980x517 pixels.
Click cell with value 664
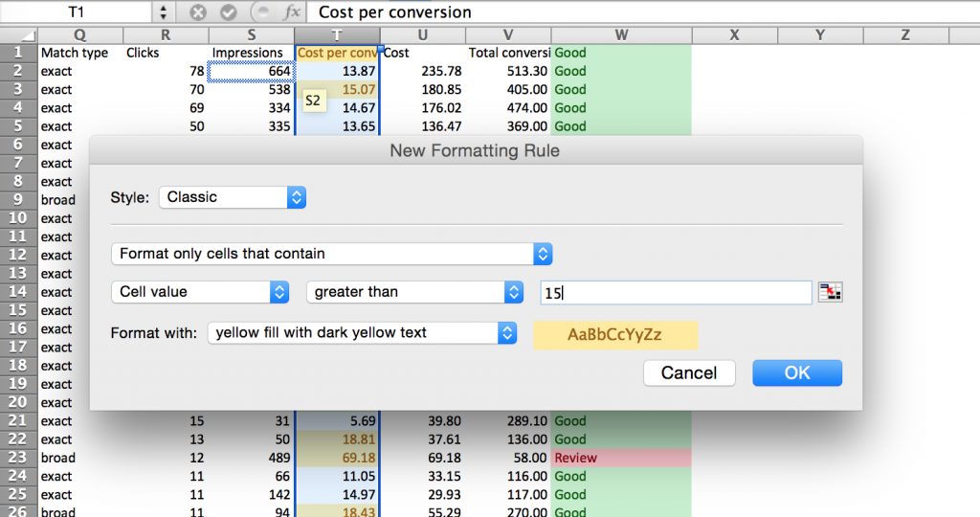(x=252, y=71)
